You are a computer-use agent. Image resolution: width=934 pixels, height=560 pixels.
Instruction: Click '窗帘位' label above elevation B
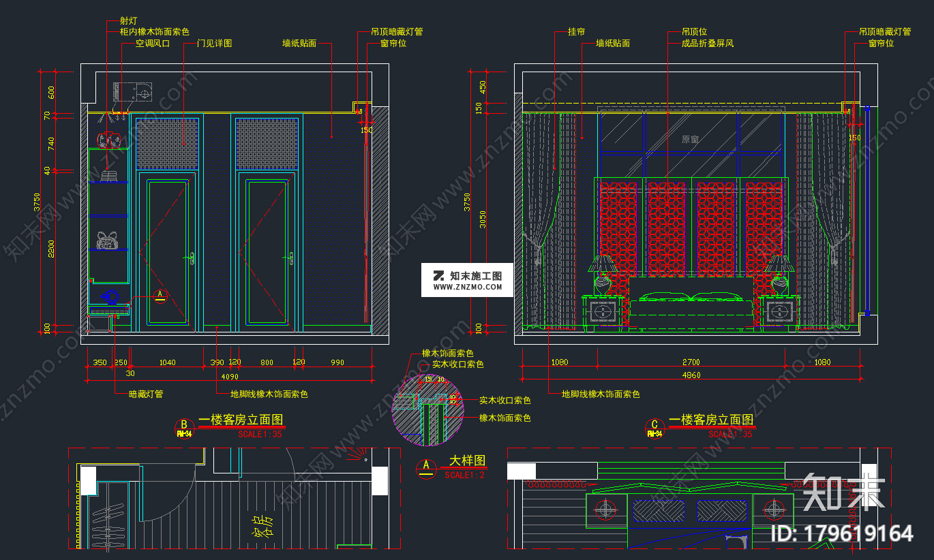393,44
